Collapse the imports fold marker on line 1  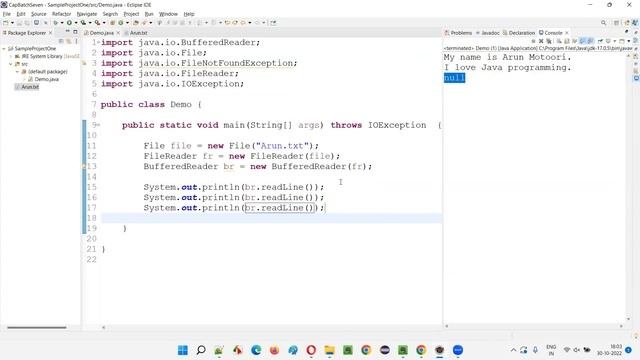(98, 42)
